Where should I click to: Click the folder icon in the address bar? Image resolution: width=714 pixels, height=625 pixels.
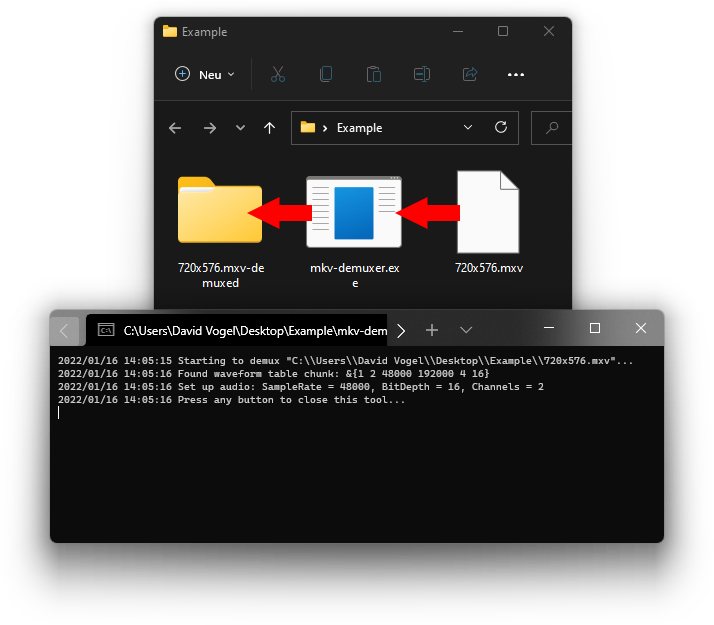coord(308,127)
